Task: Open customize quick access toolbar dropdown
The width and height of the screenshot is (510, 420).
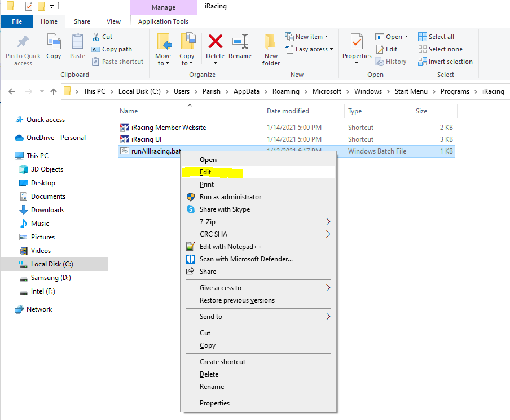Action: [51, 7]
